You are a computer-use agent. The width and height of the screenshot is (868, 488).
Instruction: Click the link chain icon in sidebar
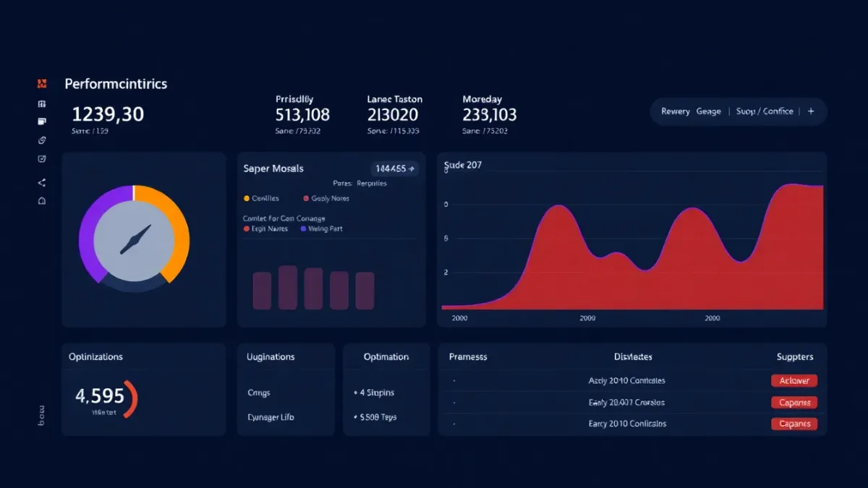pos(41,140)
